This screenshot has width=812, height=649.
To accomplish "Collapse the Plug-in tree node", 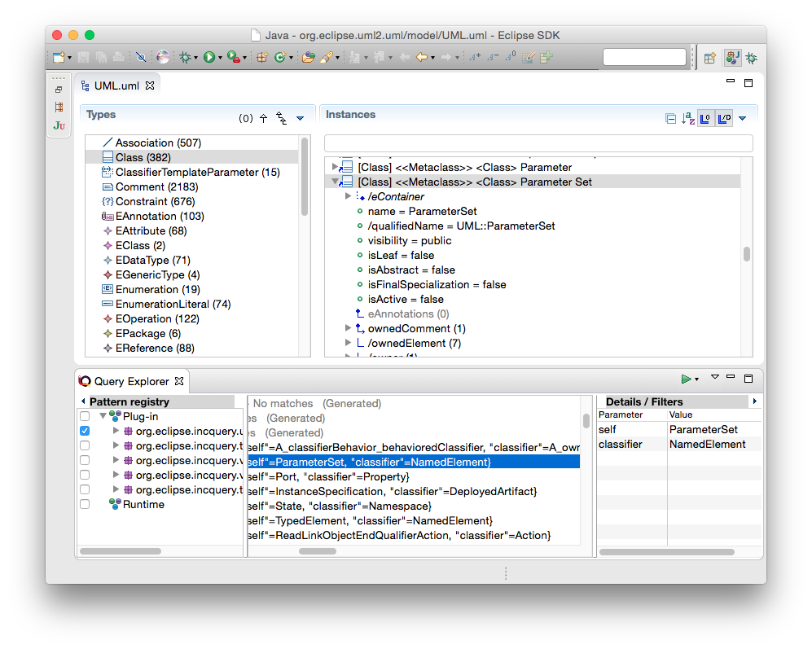I will 103,416.
